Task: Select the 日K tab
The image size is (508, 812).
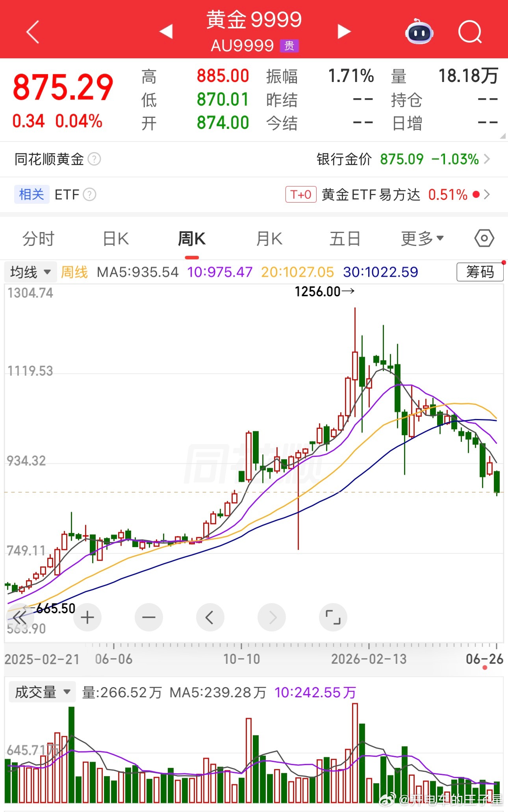Action: (x=115, y=238)
